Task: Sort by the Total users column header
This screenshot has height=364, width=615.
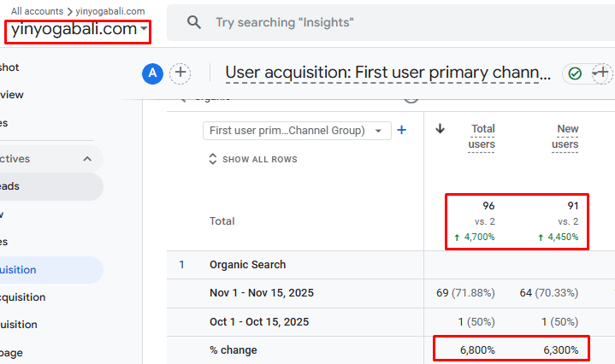Action: (482, 137)
